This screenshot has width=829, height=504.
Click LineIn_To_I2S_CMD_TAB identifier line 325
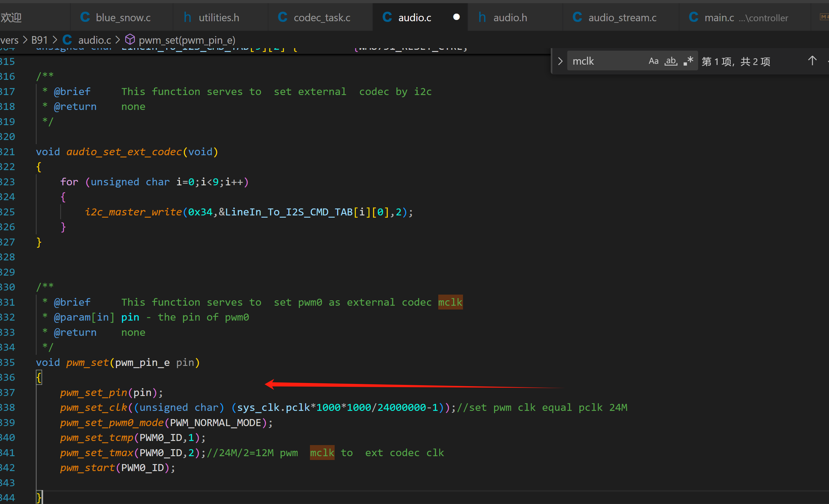pos(289,212)
